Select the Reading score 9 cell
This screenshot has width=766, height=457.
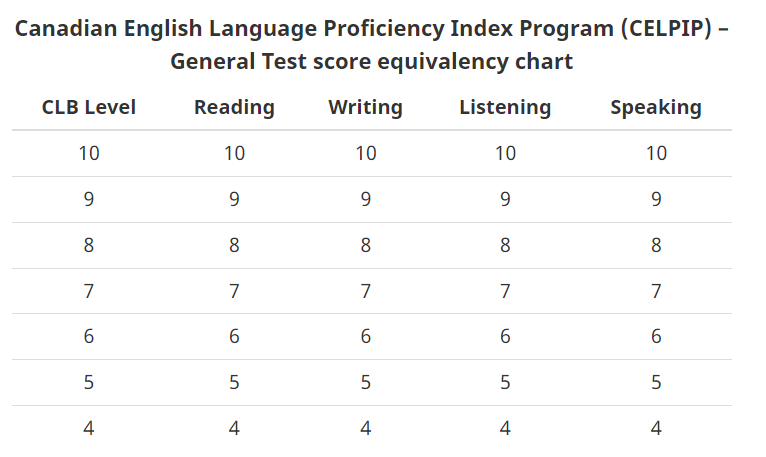pyautogui.click(x=234, y=199)
